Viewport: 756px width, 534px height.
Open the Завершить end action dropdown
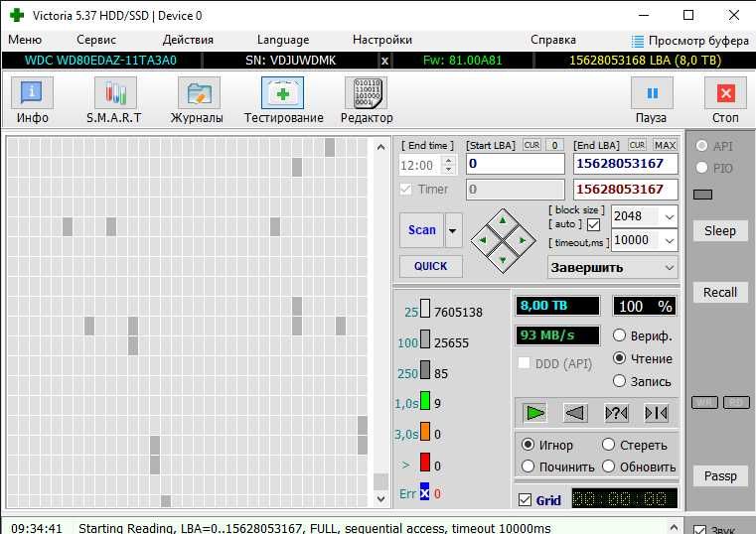click(x=670, y=268)
